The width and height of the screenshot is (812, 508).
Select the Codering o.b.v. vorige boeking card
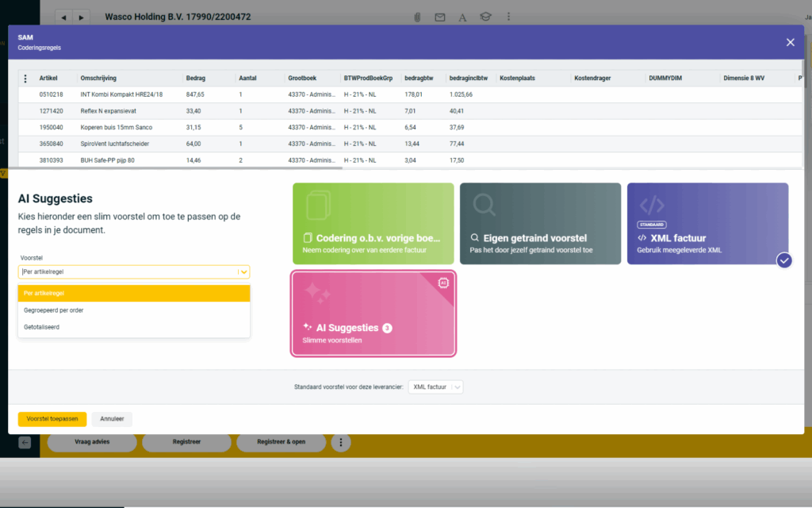pos(373,224)
